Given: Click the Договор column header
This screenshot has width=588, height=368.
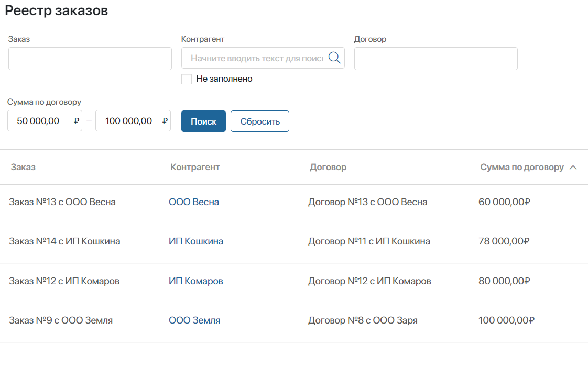Looking at the screenshot, I should coord(328,167).
